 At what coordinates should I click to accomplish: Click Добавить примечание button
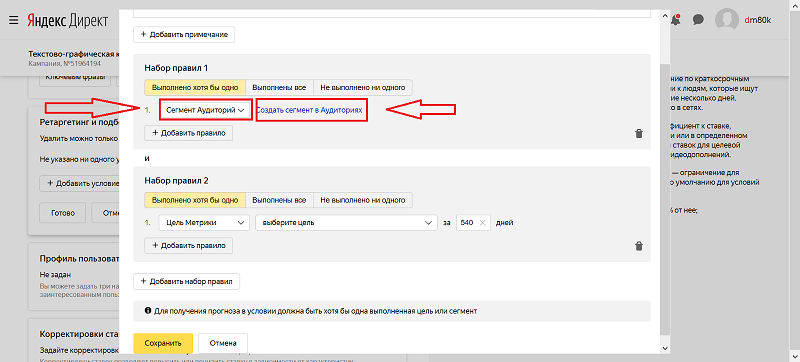click(184, 35)
